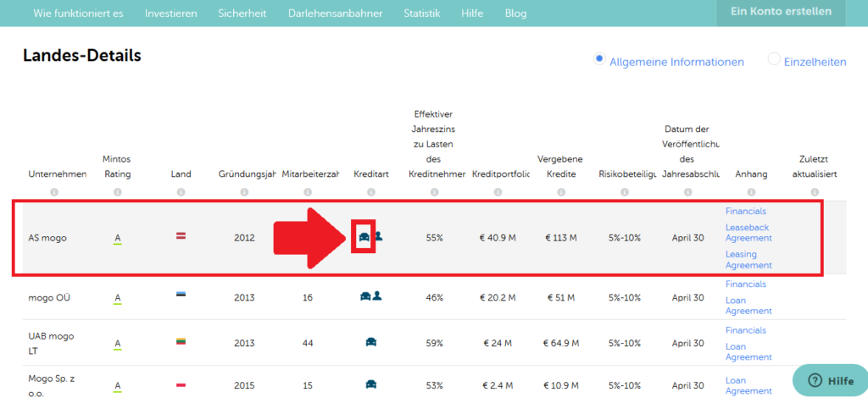868x403 pixels.
Task: Click the € 20.2 M portfolio value
Action: [x=498, y=298]
